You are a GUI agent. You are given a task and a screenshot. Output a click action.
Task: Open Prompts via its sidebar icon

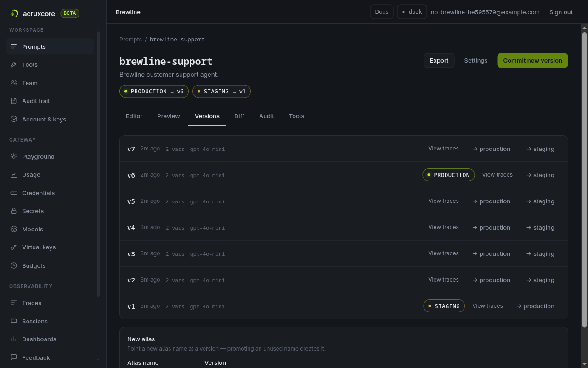[14, 46]
